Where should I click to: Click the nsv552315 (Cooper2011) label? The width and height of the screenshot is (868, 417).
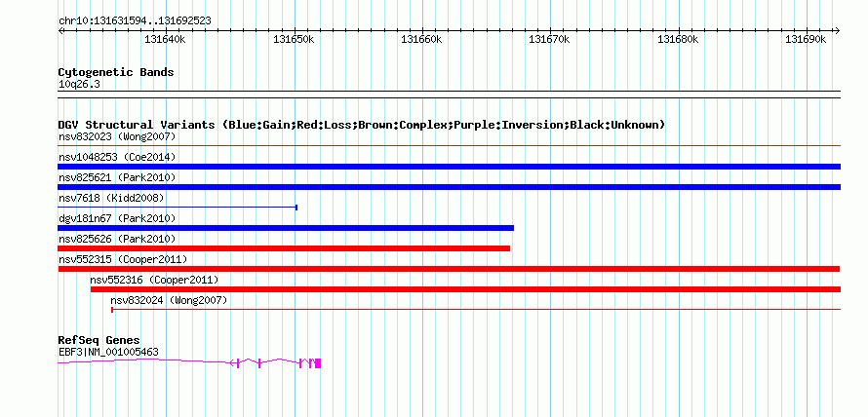123,259
